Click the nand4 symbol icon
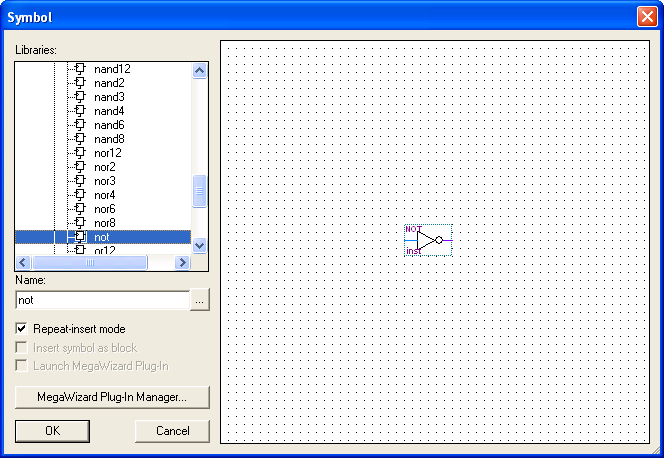The height and width of the screenshot is (458, 664). [80, 111]
